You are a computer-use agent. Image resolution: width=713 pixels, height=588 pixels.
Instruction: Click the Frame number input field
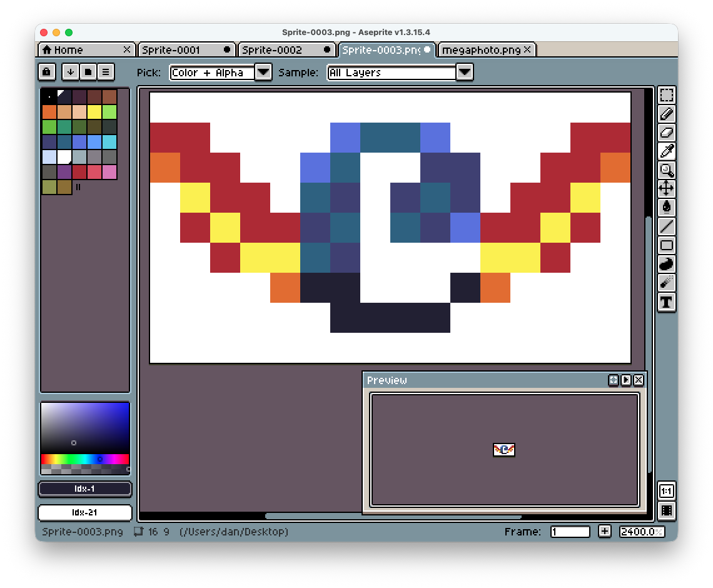point(570,532)
